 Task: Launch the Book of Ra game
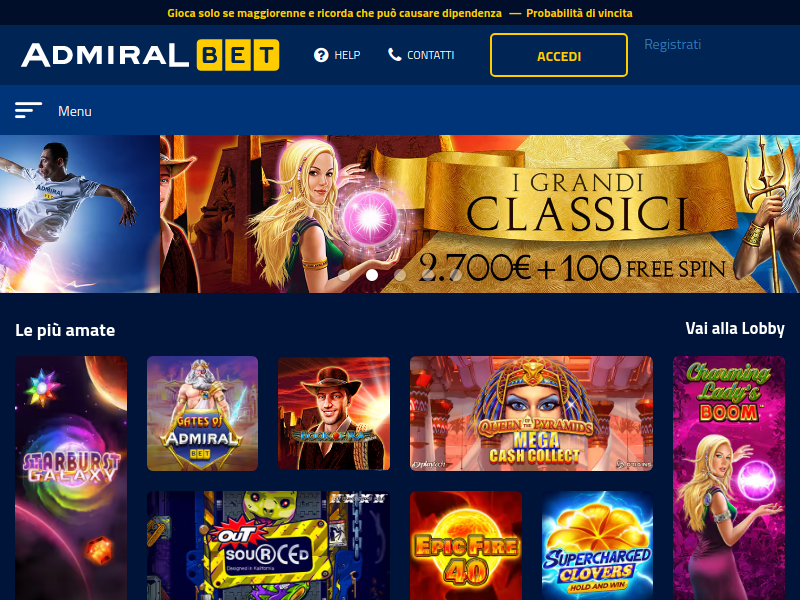tap(334, 413)
